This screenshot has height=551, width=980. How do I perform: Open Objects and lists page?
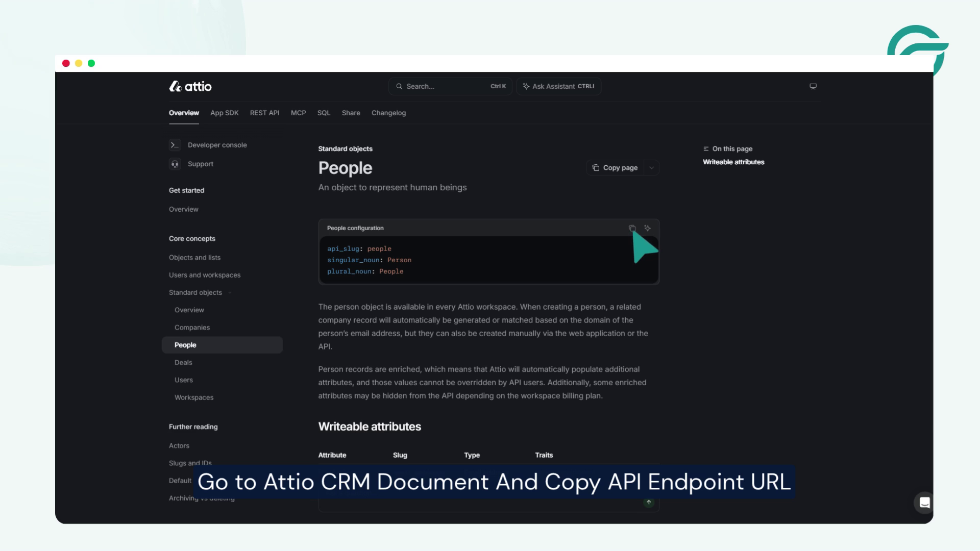(x=195, y=258)
